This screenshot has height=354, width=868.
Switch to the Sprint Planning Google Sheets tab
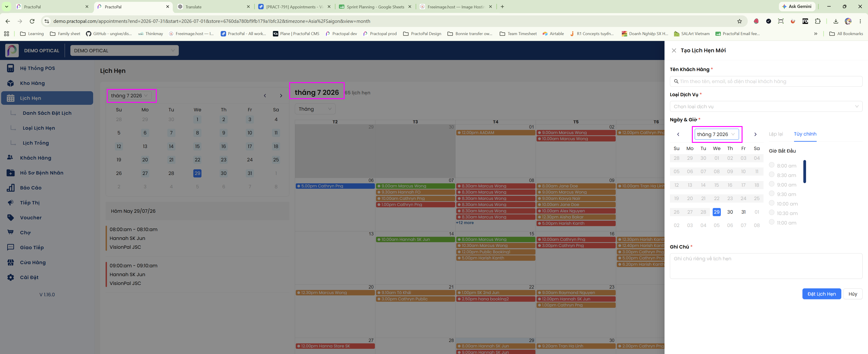tap(375, 6)
